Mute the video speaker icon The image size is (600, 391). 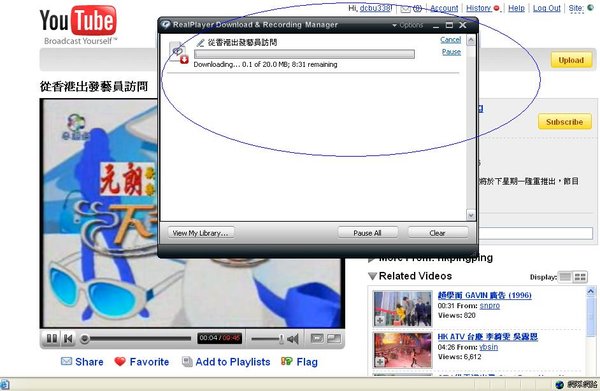(x=293, y=339)
